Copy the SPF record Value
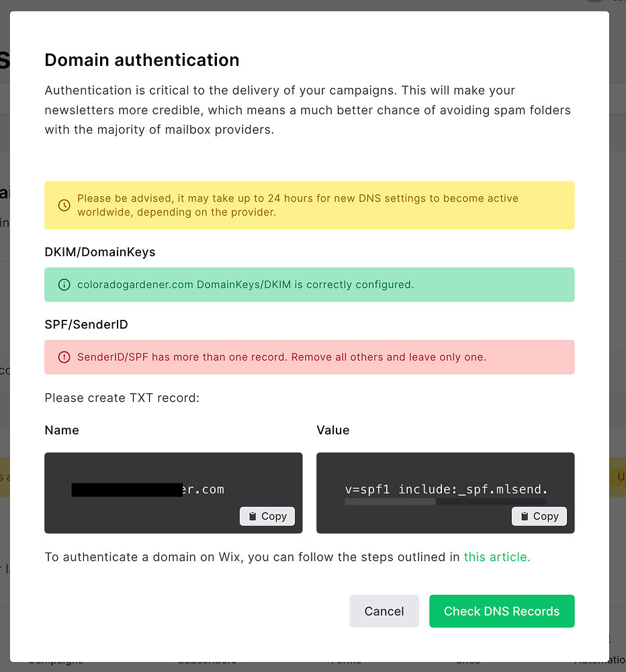 coord(539,516)
